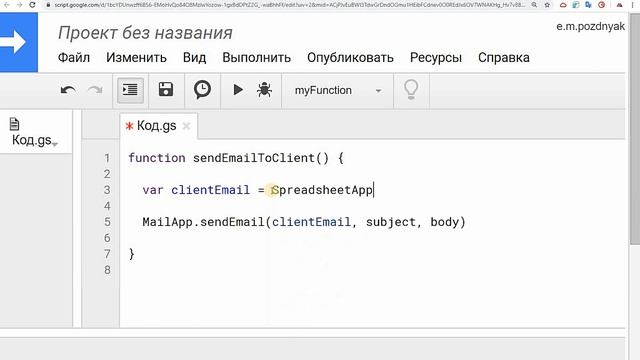Select the Код.gs editor tab
This screenshot has height=360, width=640.
point(156,126)
